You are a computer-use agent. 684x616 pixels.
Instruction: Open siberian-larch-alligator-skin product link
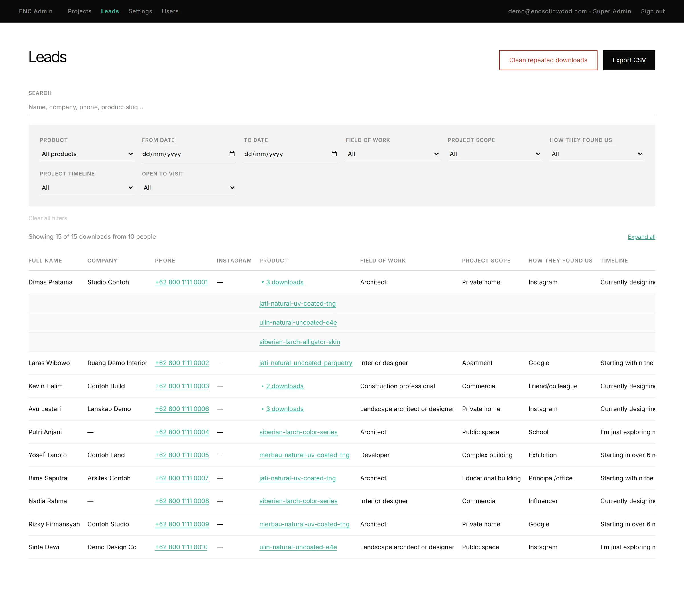click(x=300, y=342)
